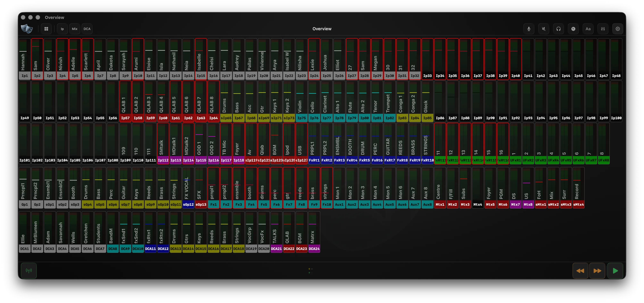Select the Trumpet Ip82 channel
Viewport: 644px width, 303px height.
pyautogui.click(x=389, y=101)
